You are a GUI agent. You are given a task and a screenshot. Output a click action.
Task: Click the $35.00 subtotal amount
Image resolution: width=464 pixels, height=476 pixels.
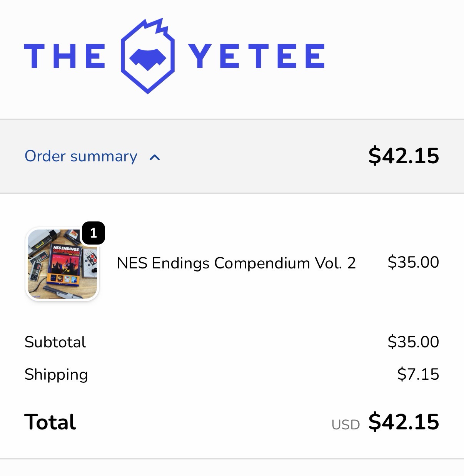[x=413, y=342]
